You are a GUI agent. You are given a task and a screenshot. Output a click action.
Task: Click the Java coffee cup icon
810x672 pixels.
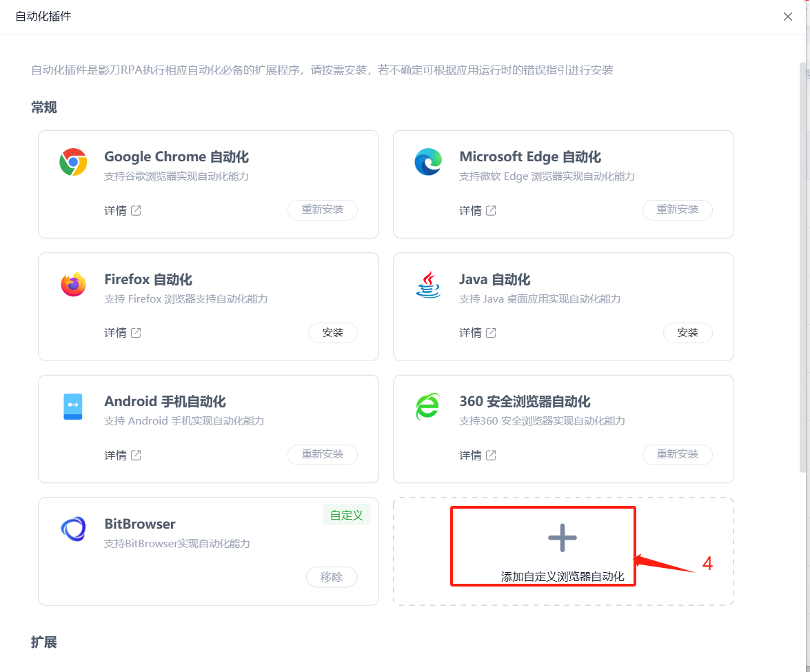[429, 285]
